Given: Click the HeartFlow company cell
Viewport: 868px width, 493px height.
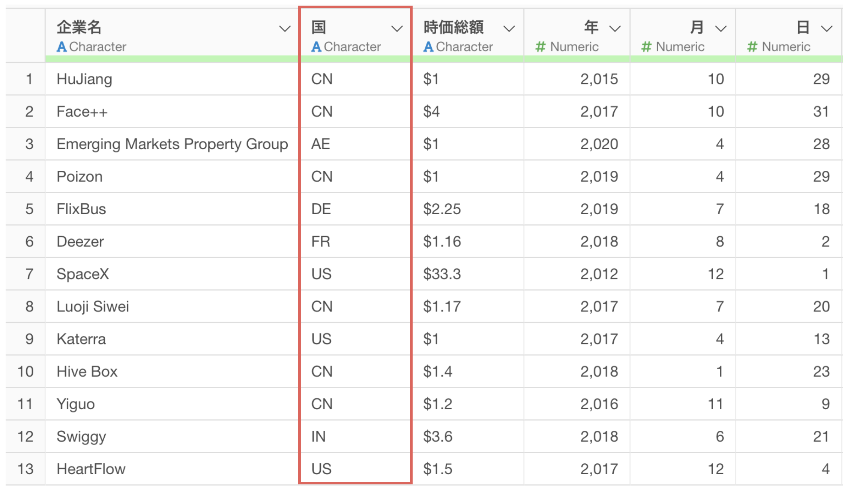Looking at the screenshot, I should point(172,469).
